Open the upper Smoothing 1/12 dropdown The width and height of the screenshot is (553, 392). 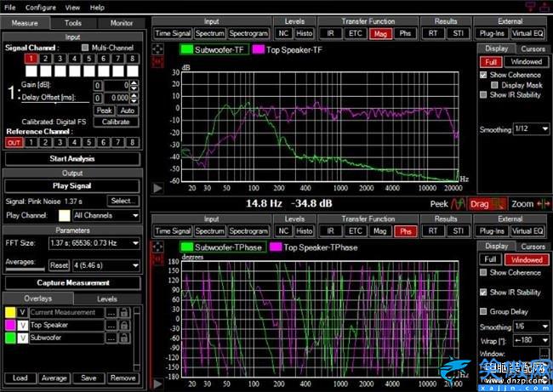click(x=531, y=128)
